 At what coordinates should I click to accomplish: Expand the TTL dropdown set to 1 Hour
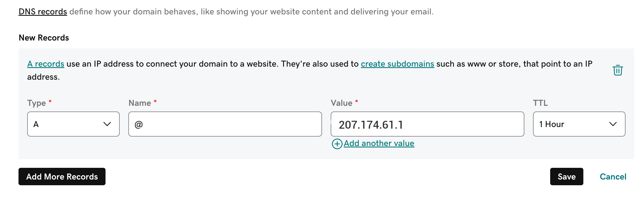click(579, 124)
